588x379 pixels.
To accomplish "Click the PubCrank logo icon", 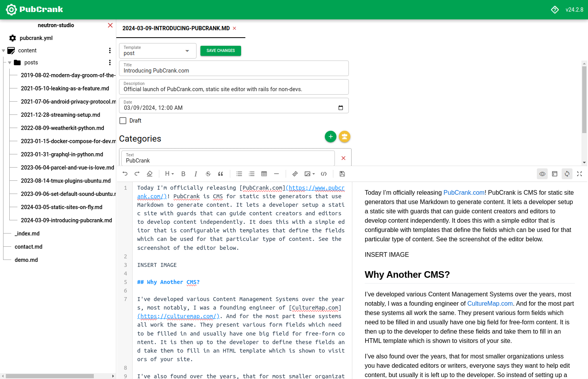I will pos(12,10).
